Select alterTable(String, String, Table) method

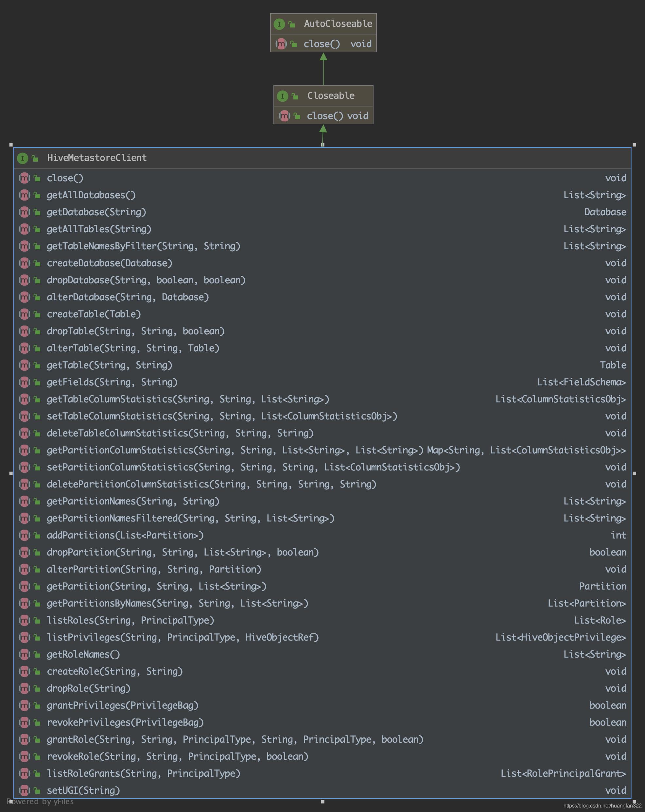coord(133,348)
